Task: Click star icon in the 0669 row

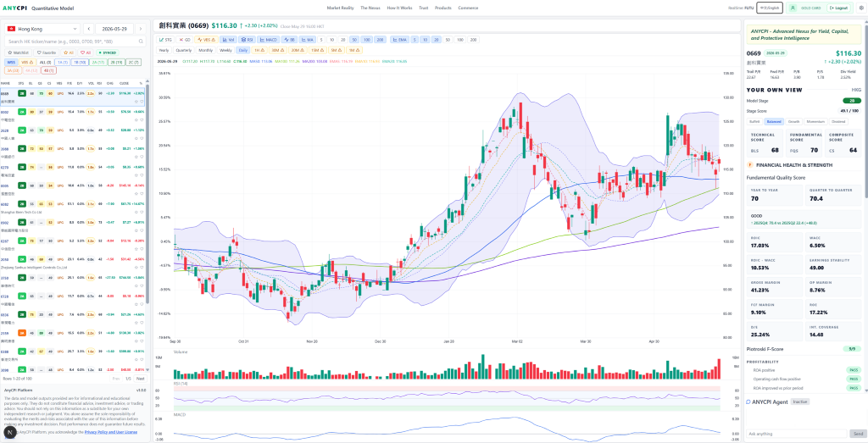Action: (x=136, y=102)
